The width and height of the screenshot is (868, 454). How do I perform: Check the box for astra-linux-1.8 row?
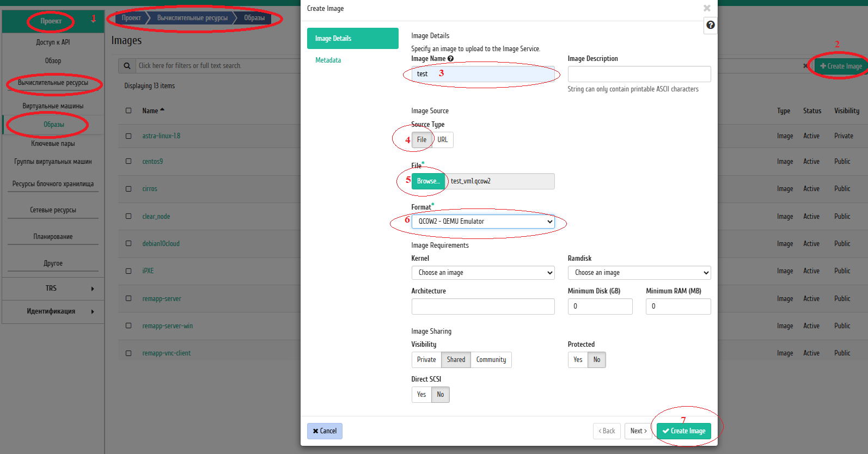coord(129,136)
